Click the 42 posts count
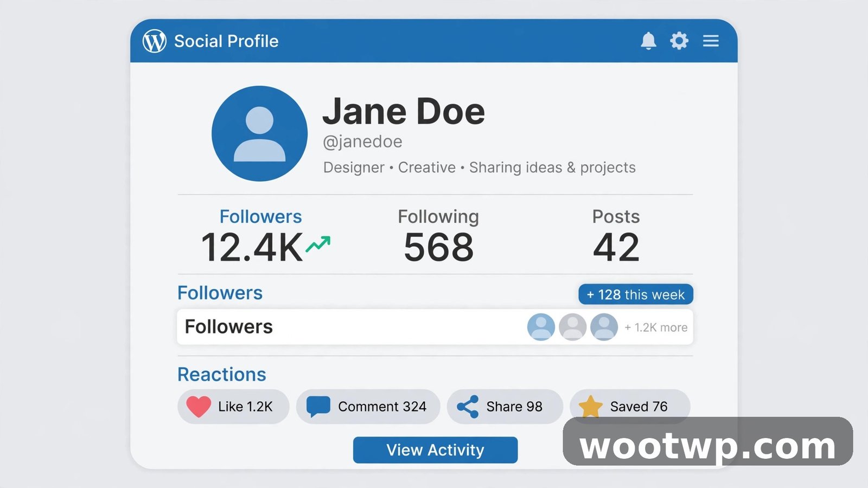The height and width of the screenshot is (488, 868). [x=616, y=248]
